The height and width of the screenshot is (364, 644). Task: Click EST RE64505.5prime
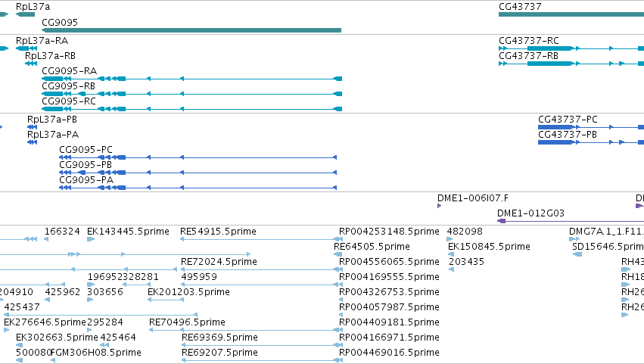[338, 254]
